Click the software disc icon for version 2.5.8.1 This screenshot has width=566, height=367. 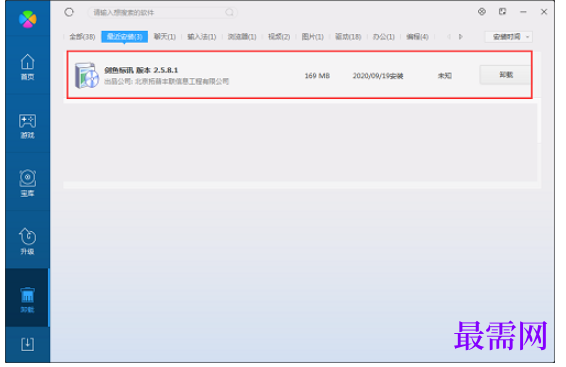coord(87,75)
